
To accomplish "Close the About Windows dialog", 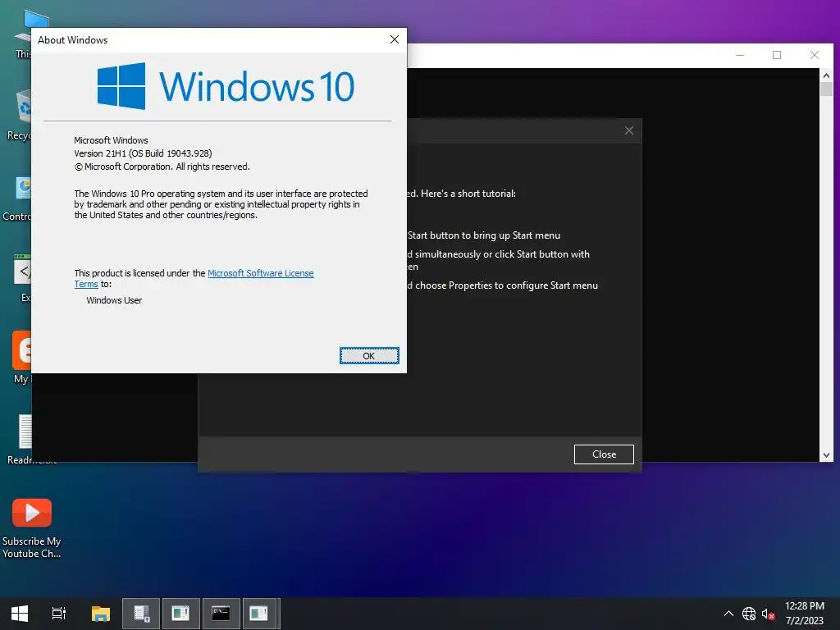I will (x=395, y=39).
